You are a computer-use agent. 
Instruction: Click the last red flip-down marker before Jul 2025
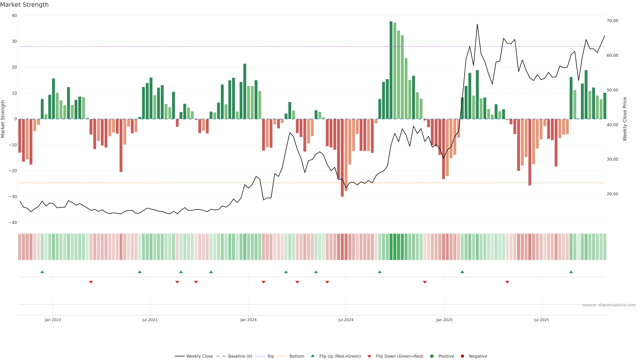tap(507, 282)
